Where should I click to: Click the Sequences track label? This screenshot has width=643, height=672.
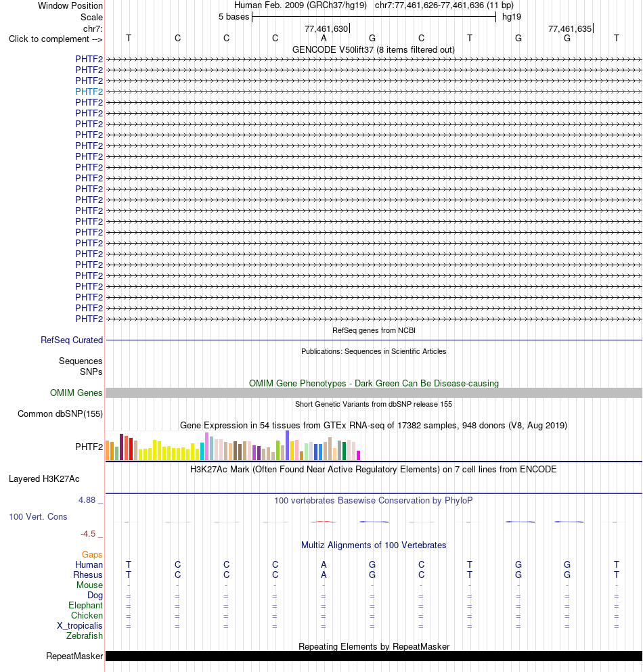coord(81,361)
